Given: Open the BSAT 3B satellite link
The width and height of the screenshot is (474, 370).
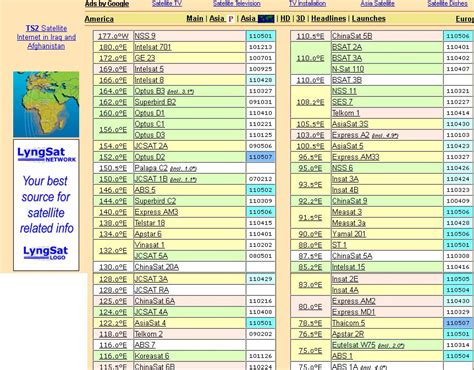Looking at the screenshot, I should click(x=347, y=80).
